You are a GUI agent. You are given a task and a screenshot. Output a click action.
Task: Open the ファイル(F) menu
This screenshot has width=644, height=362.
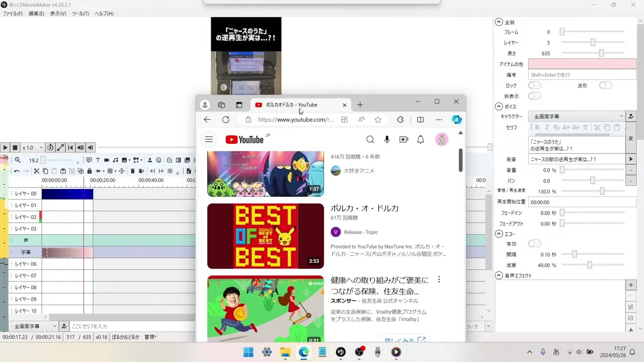coord(13,14)
